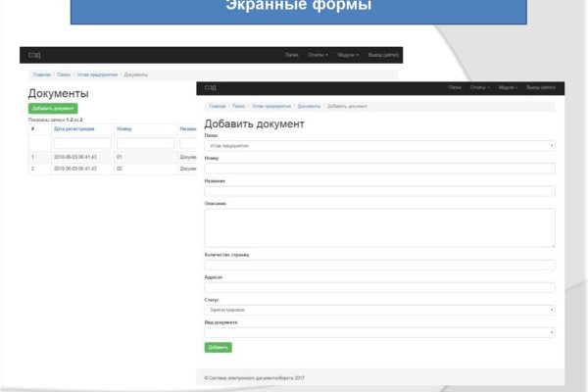Click into the Описание text area
This screenshot has height=392, width=588.
[379, 227]
